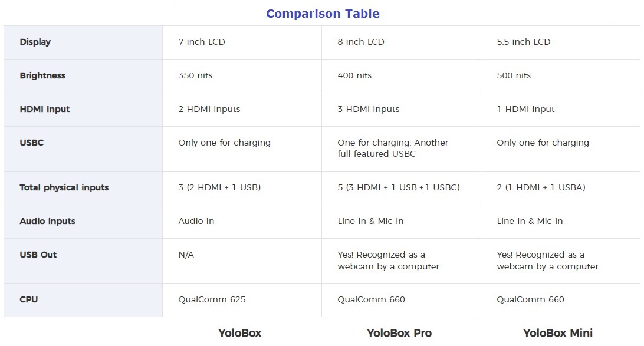Select the Display row header

coord(35,42)
